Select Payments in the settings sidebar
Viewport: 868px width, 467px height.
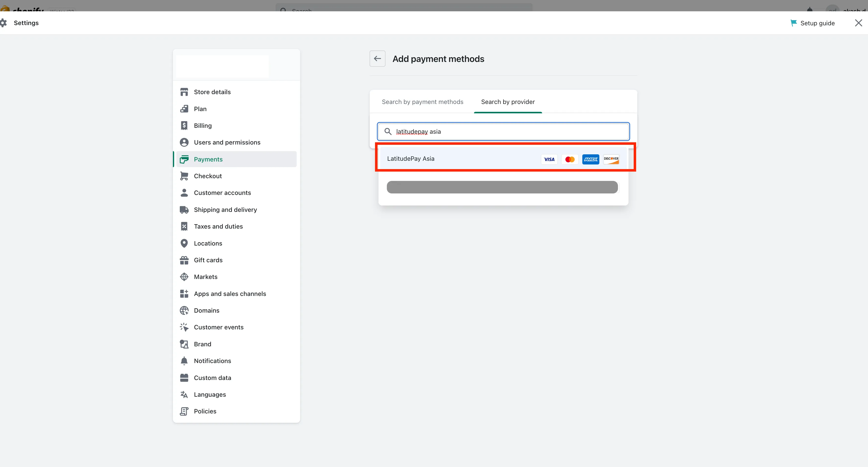coord(237,159)
